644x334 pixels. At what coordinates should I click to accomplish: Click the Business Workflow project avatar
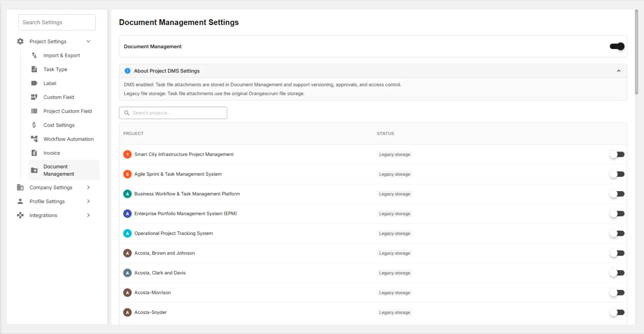pos(127,194)
